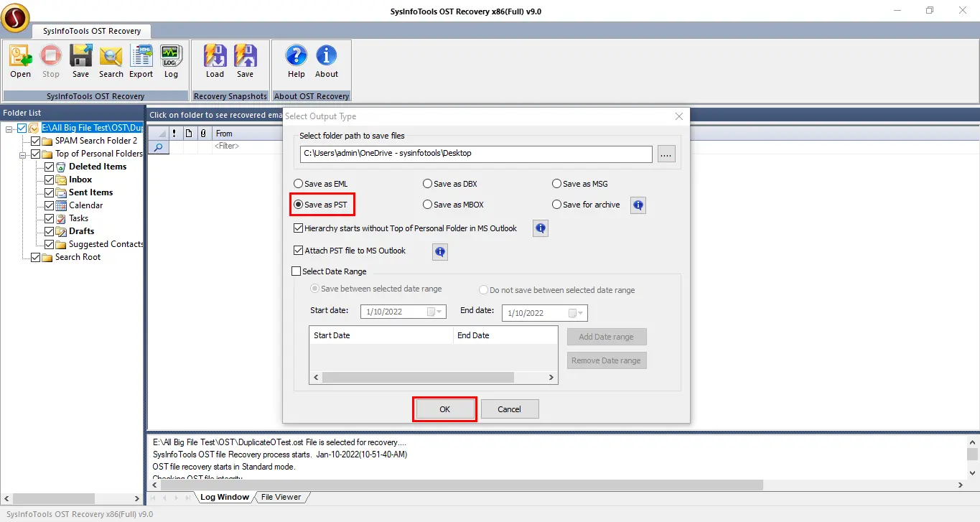Screen dimensions: 980x522
Task: Click left arrow of Folder List scrollbar
Action: pos(7,498)
